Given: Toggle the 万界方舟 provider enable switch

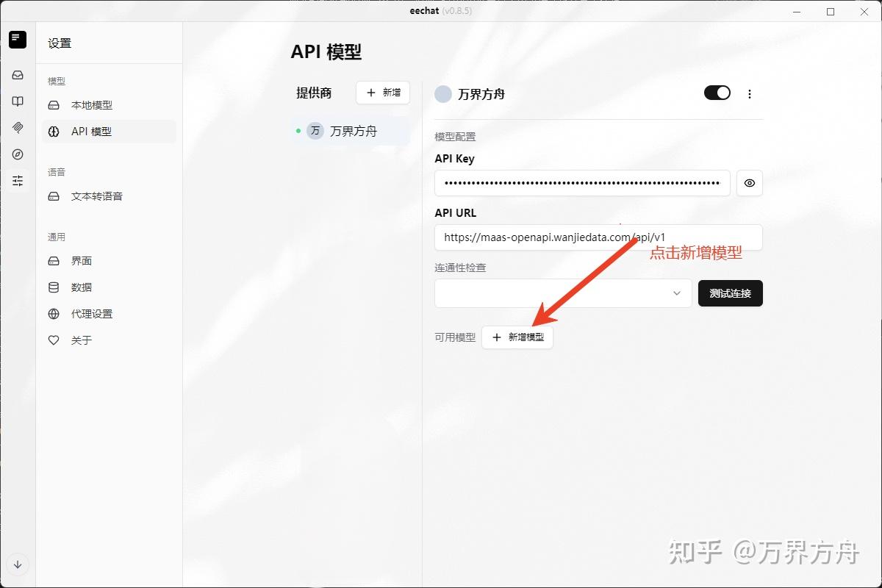Looking at the screenshot, I should [717, 93].
